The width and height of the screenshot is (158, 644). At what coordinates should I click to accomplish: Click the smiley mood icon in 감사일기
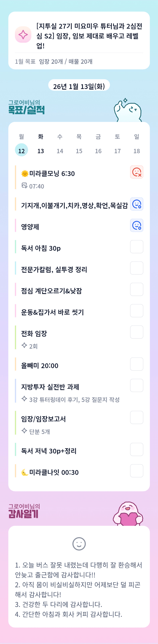(79, 544)
